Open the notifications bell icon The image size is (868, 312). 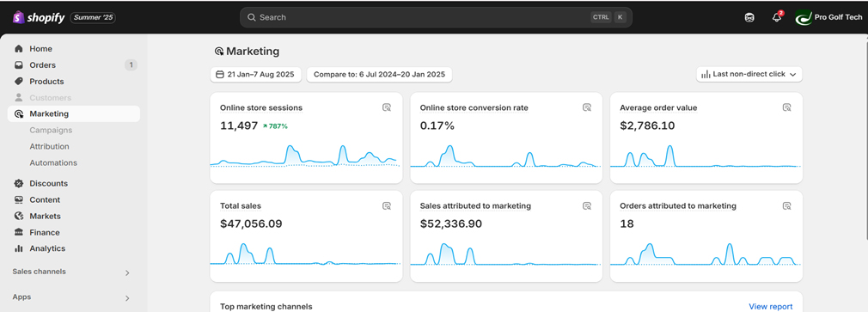[x=777, y=17]
